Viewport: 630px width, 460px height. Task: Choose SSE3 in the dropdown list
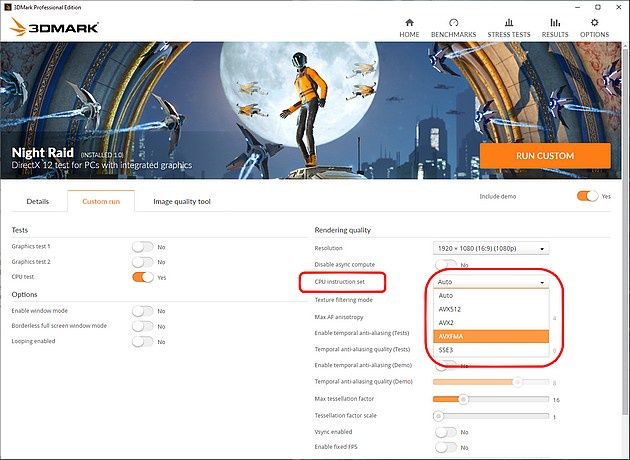point(491,350)
